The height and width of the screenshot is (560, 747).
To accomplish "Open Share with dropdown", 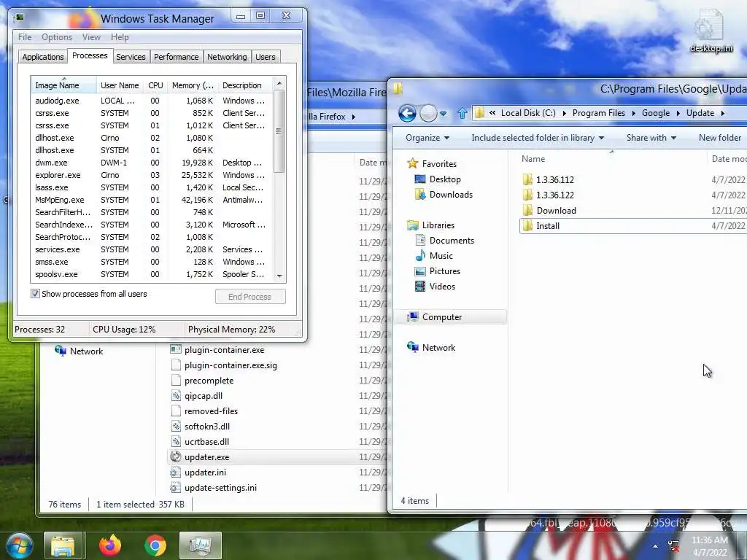I will coord(651,138).
